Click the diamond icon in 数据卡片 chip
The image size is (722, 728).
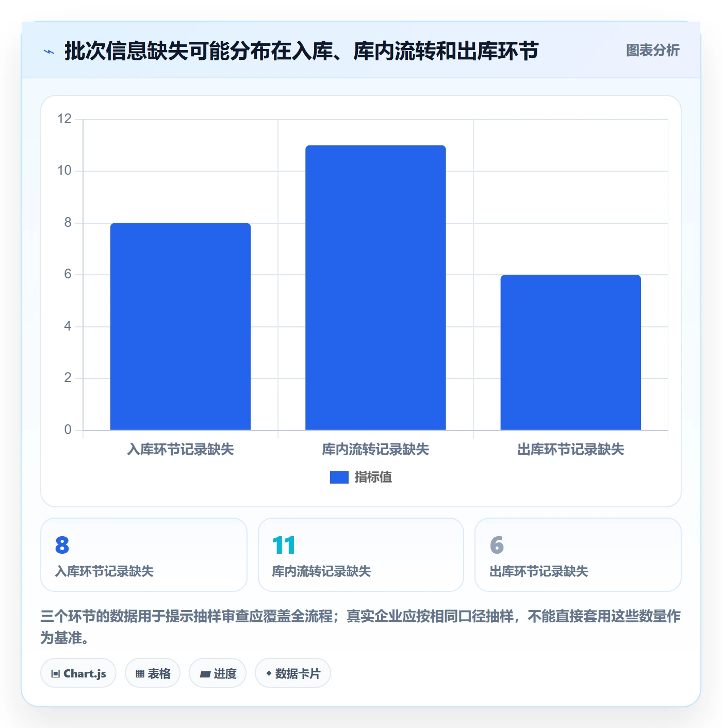point(269,673)
